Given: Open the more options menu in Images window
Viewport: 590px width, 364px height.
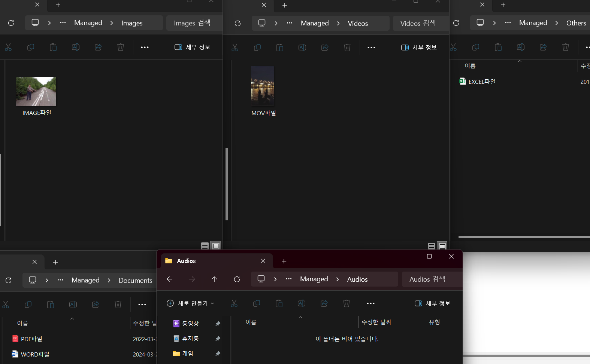Looking at the screenshot, I should tap(145, 47).
